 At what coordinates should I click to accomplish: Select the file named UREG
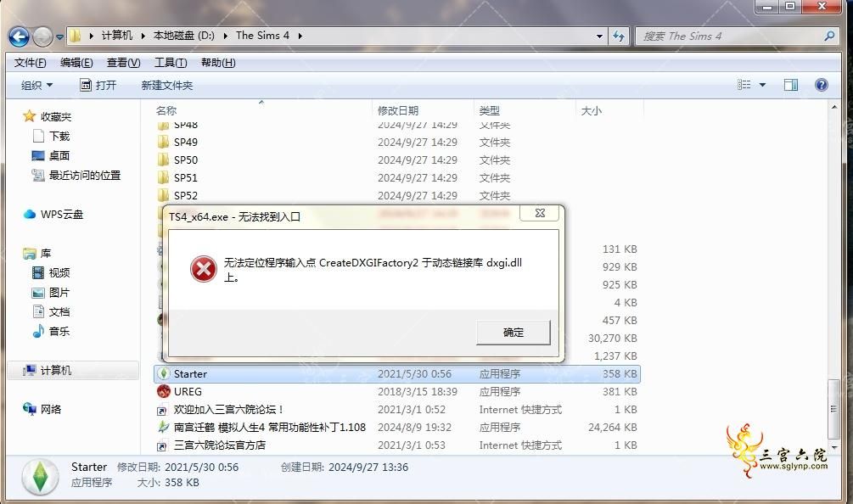(188, 391)
